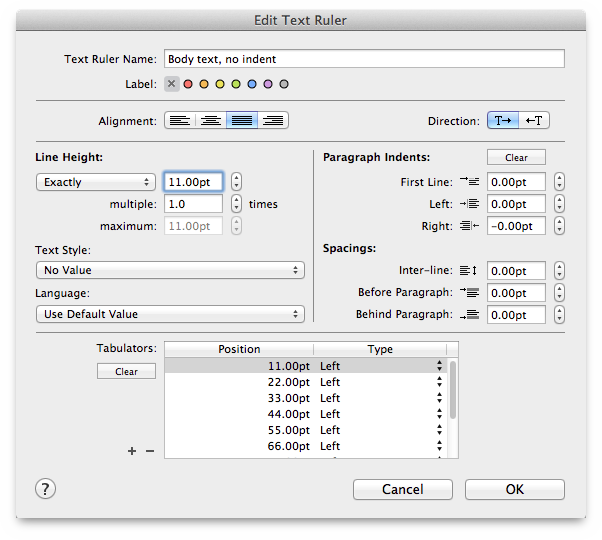Click the Text Ruler Name field
Screen dimensions: 602x540
[x=364, y=59]
